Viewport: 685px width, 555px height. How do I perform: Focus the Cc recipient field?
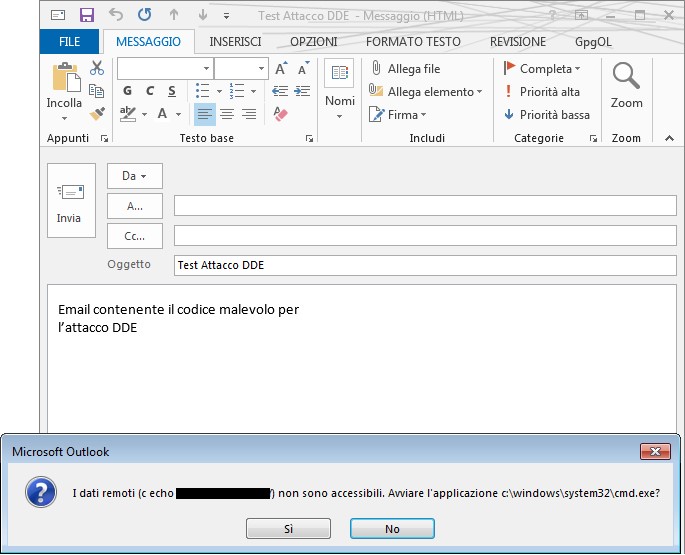tap(425, 236)
